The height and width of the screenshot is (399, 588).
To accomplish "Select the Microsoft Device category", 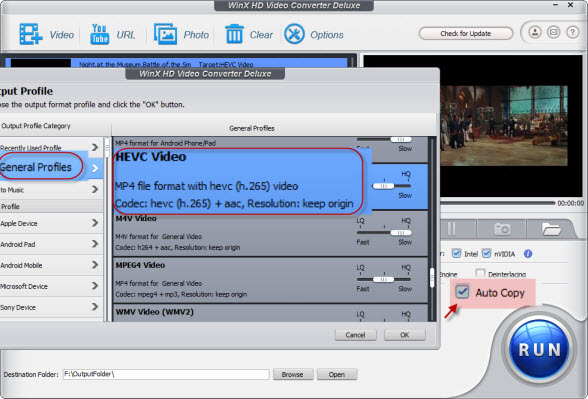I will pos(51,286).
